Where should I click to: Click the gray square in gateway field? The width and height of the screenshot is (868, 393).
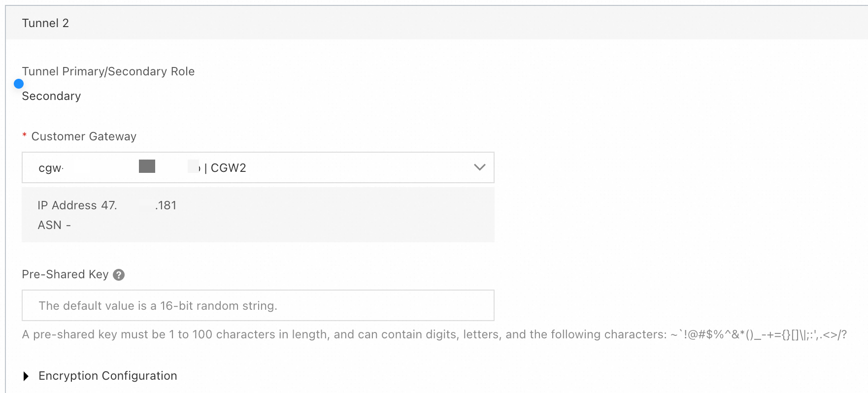point(147,166)
